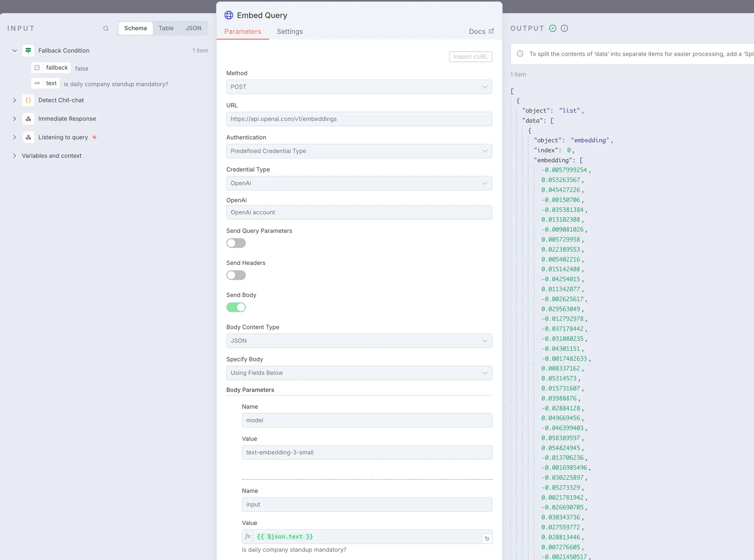The height and width of the screenshot is (560, 754).
Task: Collapse the Fallback Condition tree item
Action: click(x=14, y=50)
